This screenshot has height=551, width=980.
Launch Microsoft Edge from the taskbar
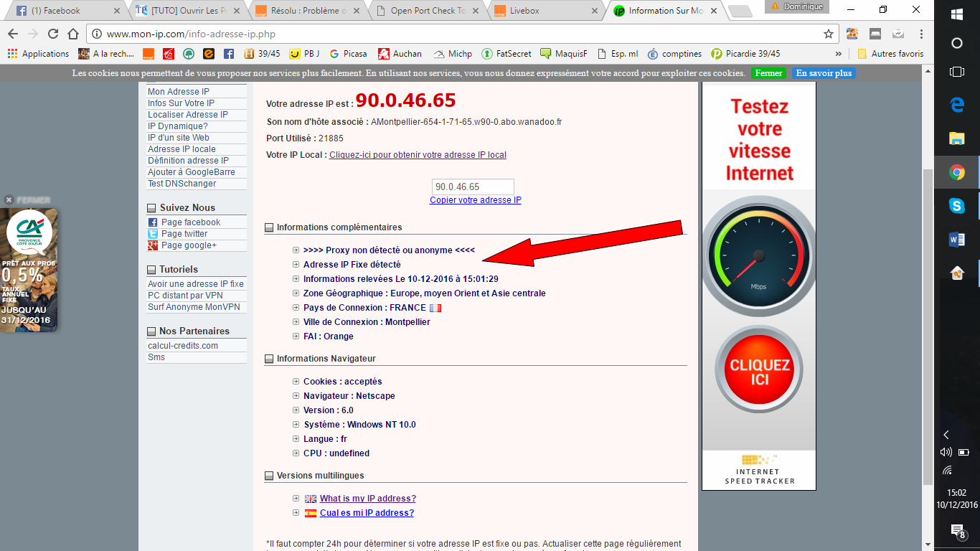[x=956, y=105]
